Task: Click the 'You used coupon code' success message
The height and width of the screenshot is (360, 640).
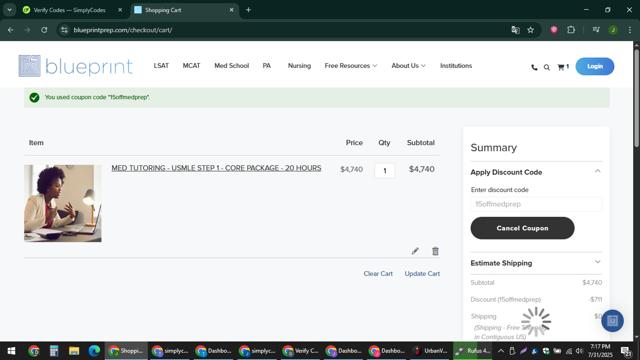Action: point(97,97)
